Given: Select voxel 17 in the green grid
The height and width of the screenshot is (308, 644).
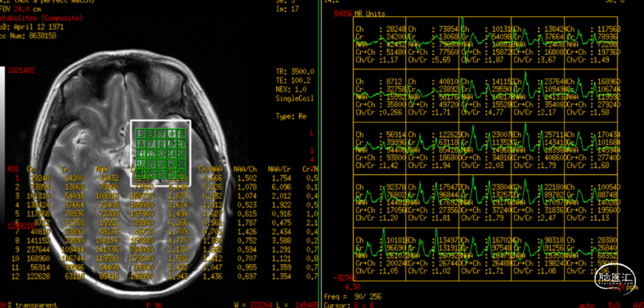Looking at the screenshot, I should click(151, 164).
